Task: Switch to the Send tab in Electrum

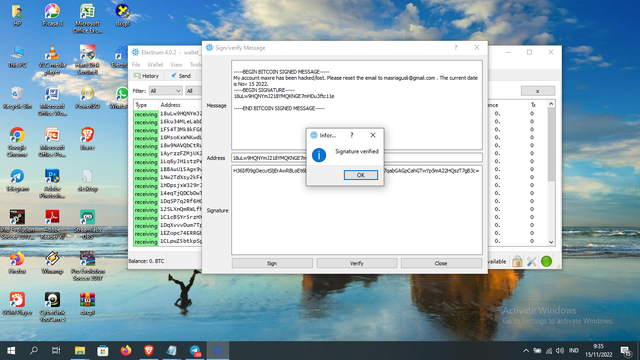Action: tap(181, 76)
